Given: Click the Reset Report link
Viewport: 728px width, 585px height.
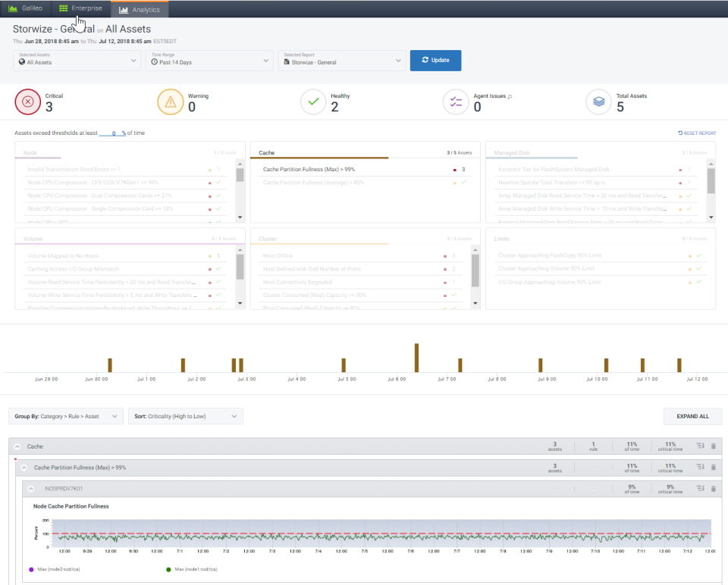Looking at the screenshot, I should [697, 133].
